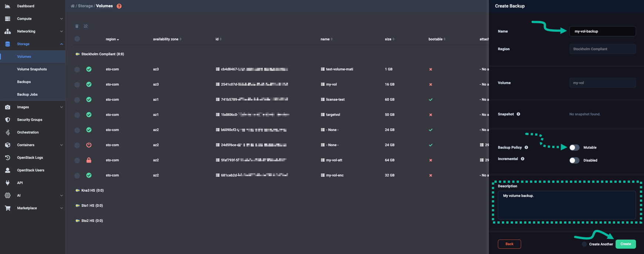Click the Incremental info icon
Viewport: 644px width, 254px height.
tap(523, 159)
